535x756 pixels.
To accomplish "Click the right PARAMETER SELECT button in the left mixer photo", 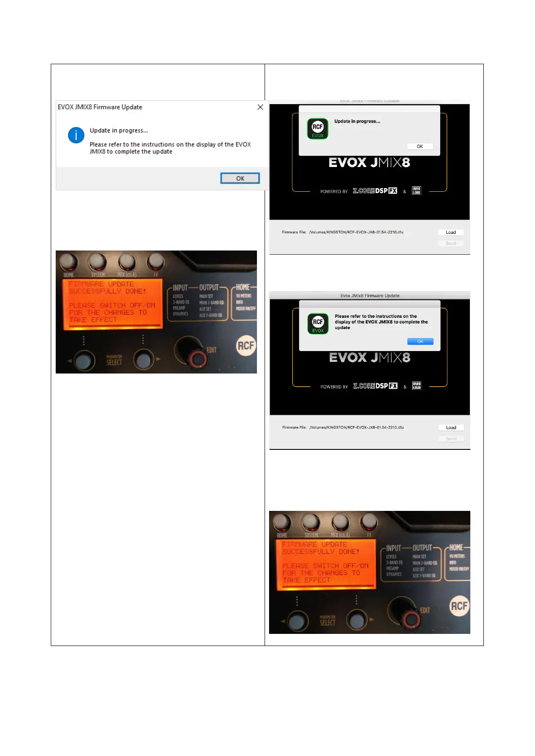I will (144, 360).
